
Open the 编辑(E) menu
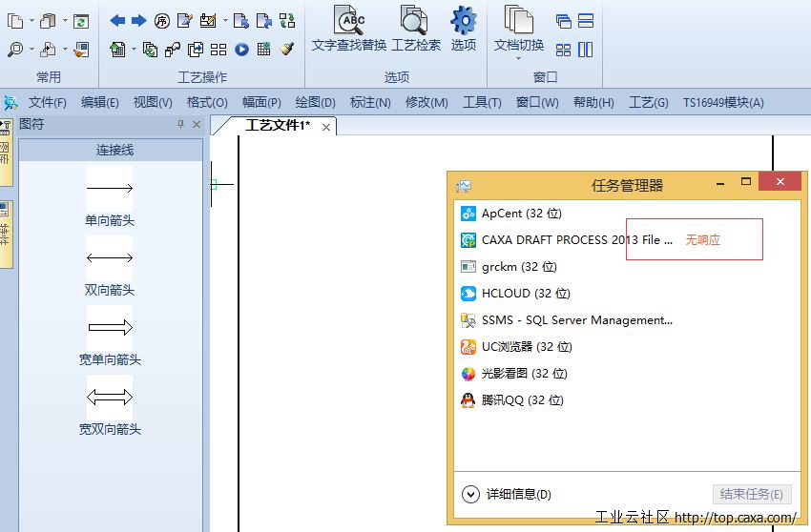(100, 102)
